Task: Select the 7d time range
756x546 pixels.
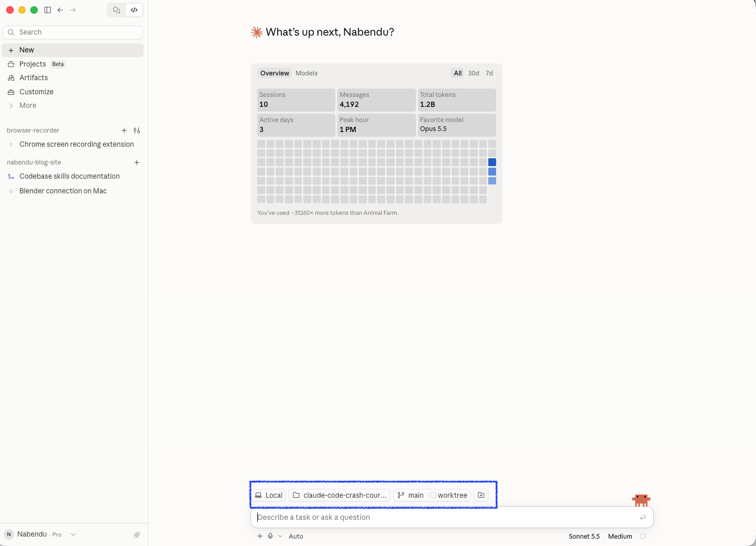Action: (489, 73)
